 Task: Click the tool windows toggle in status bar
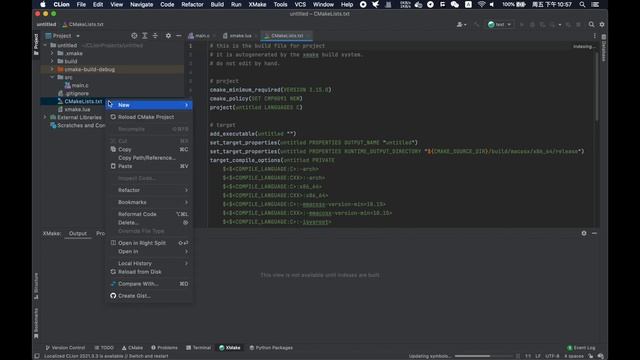point(37,356)
